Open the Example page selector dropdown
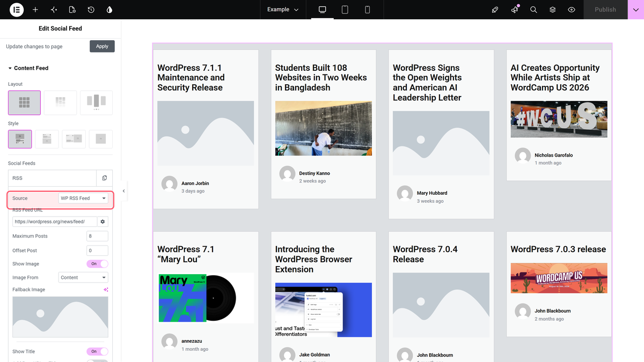Image resolution: width=644 pixels, height=362 pixels. coord(283,10)
